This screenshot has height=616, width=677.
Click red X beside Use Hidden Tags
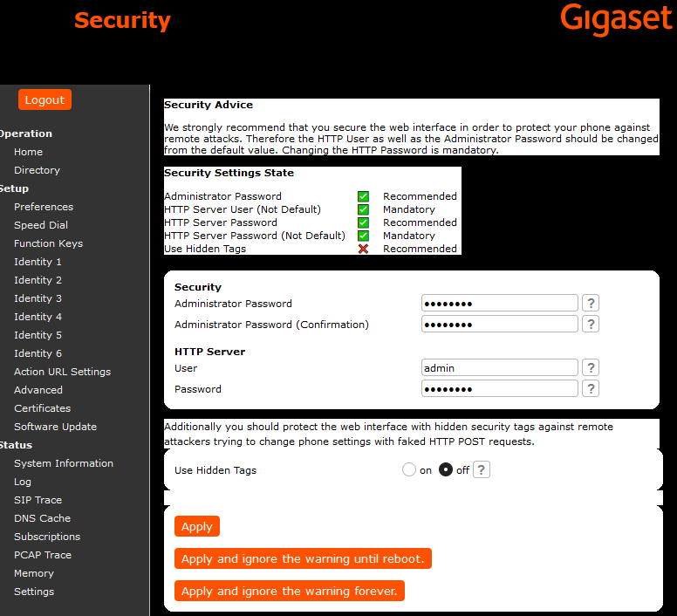[x=363, y=249]
